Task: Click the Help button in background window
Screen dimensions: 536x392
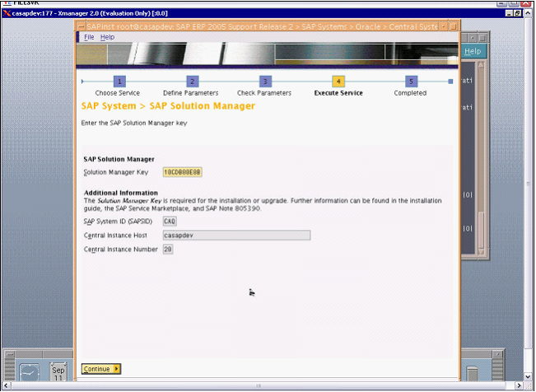Action: [x=473, y=51]
